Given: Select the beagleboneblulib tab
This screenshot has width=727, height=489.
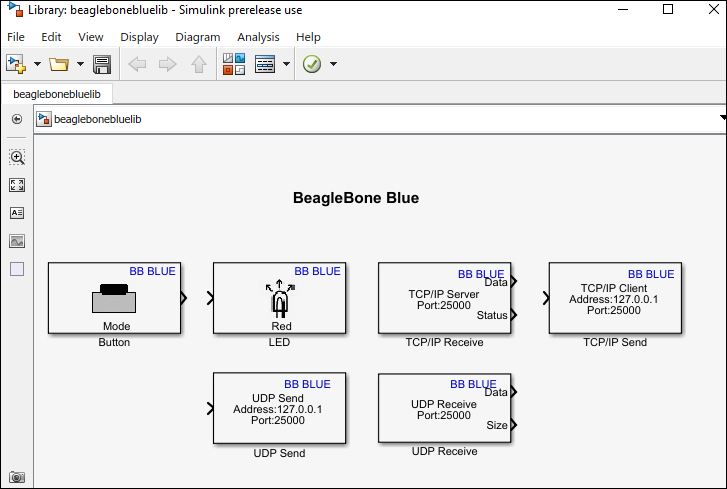Looking at the screenshot, I should (x=57, y=94).
